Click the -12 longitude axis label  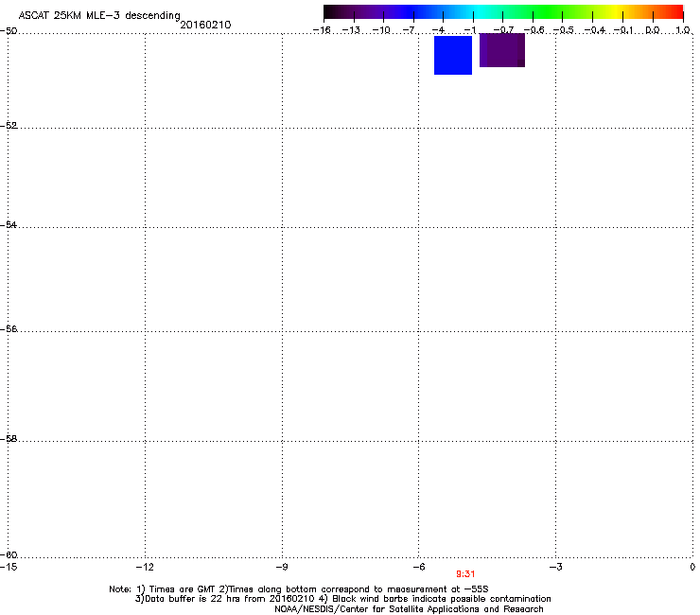click(x=145, y=567)
